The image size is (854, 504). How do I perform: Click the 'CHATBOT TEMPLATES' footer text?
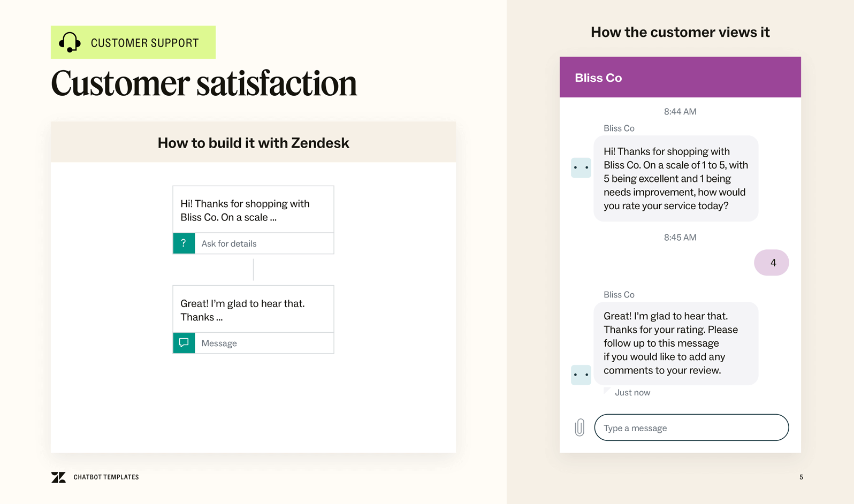(106, 477)
